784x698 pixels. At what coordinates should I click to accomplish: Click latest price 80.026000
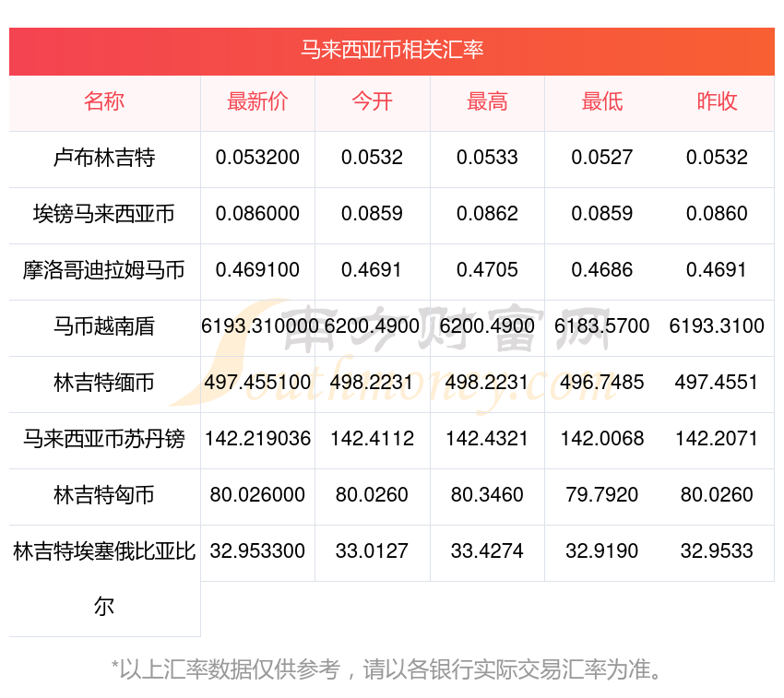257,495
